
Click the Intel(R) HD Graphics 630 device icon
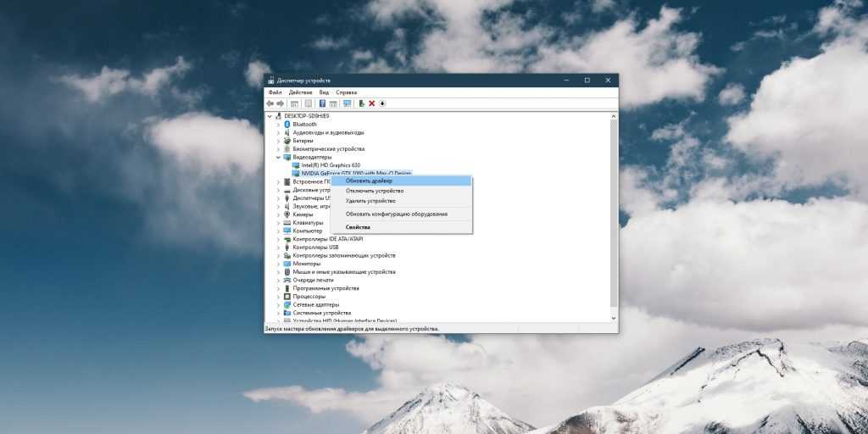click(x=296, y=165)
